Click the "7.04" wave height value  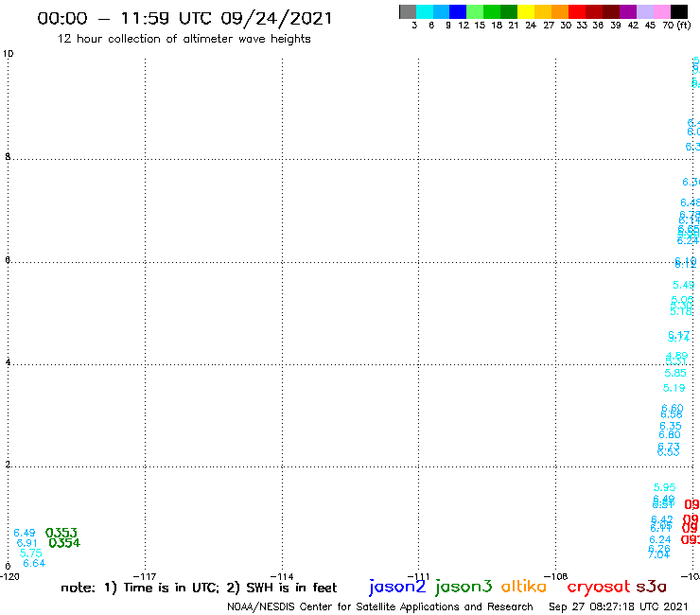point(659,554)
